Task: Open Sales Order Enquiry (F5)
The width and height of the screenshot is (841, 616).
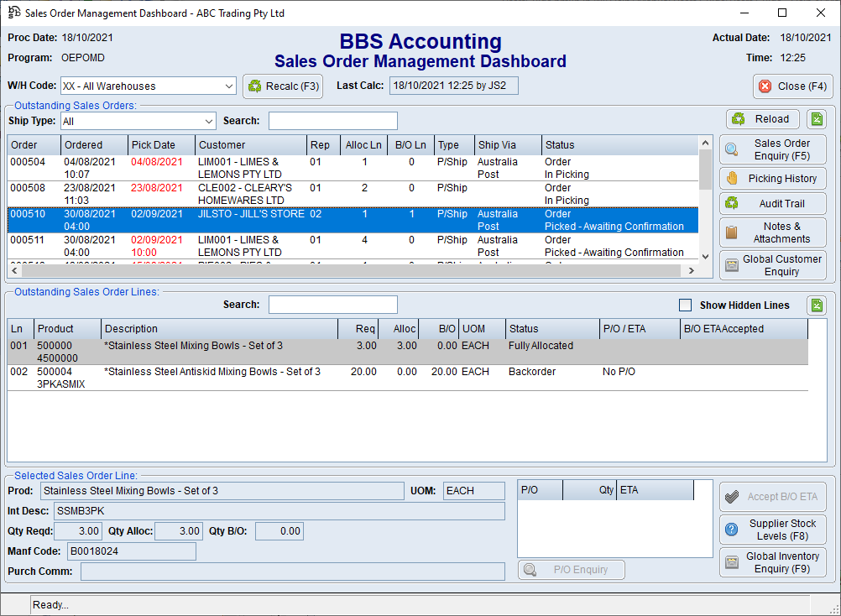Action: pyautogui.click(x=772, y=149)
